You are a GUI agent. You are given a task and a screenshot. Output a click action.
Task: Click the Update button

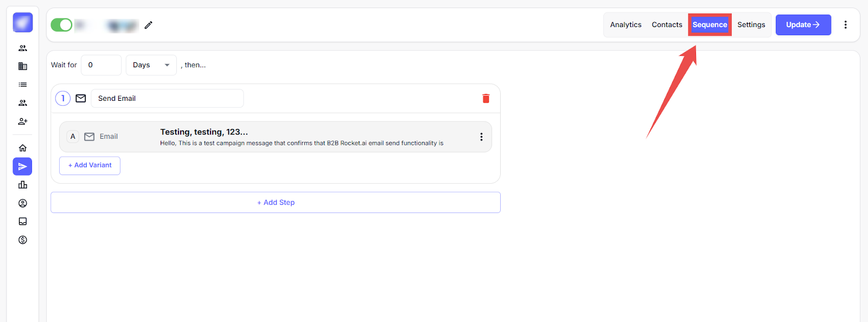(803, 25)
